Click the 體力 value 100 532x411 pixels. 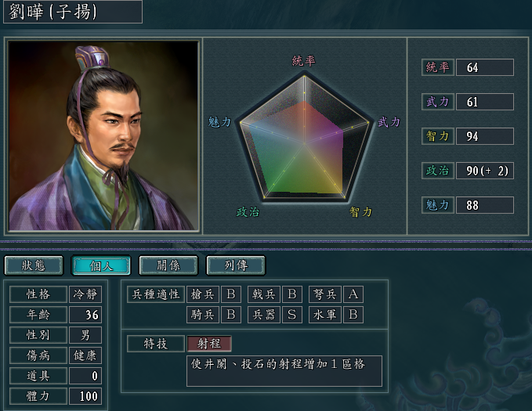pyautogui.click(x=85, y=396)
